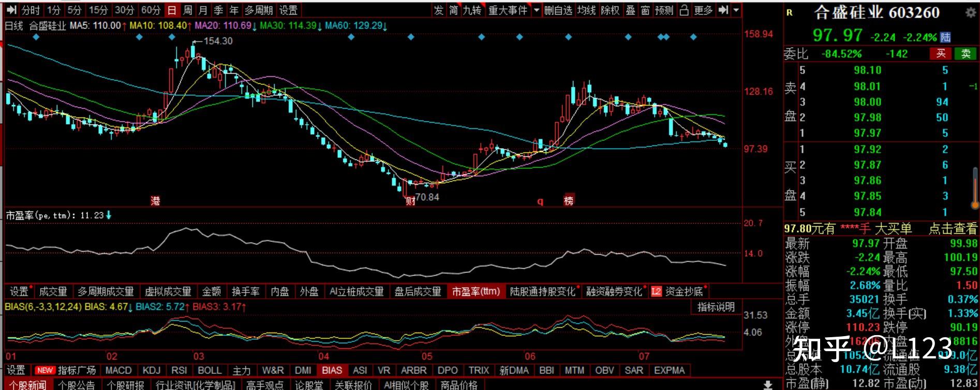This screenshot has width=980, height=390.
Task: Click the collapse arrow icon after 更多
Action: click(x=723, y=10)
